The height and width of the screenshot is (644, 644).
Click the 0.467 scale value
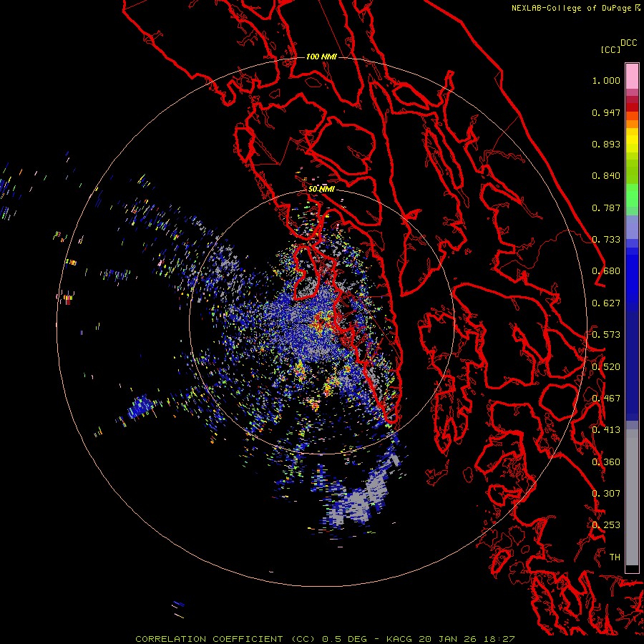pyautogui.click(x=606, y=399)
